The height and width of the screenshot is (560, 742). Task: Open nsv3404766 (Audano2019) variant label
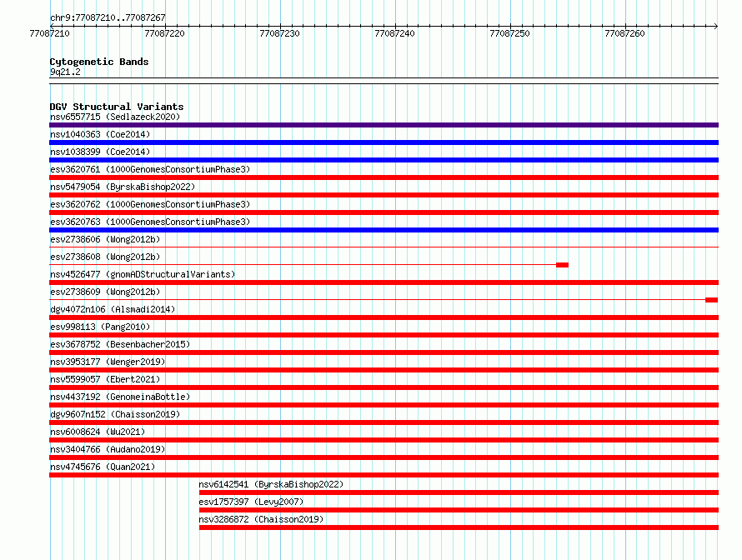point(108,449)
